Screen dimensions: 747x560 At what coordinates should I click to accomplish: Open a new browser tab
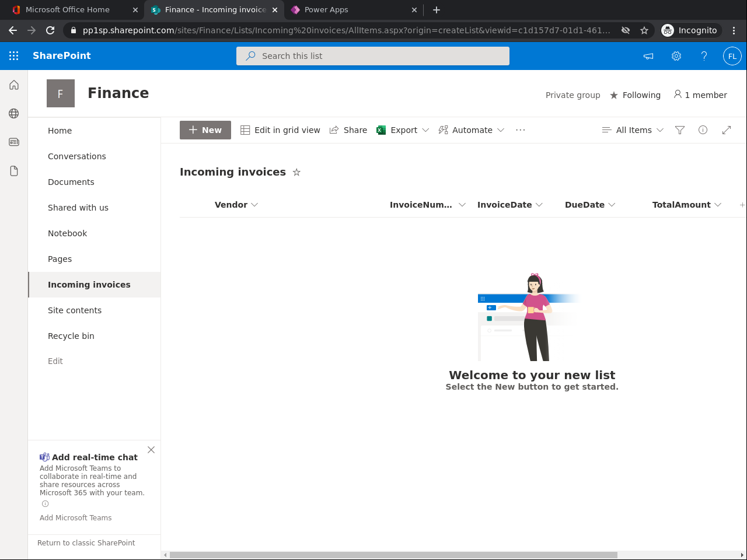[437, 10]
